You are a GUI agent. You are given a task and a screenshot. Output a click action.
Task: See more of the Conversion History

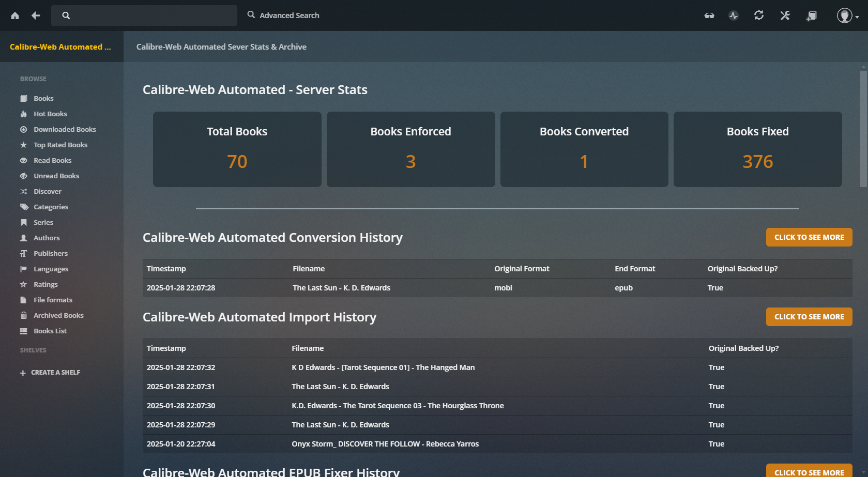click(809, 237)
